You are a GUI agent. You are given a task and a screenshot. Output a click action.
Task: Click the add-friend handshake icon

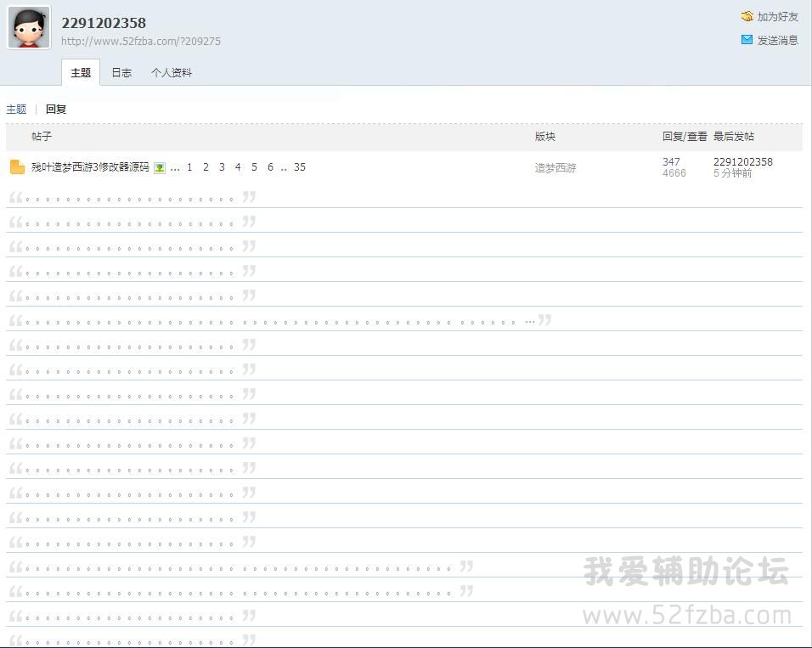tap(747, 17)
